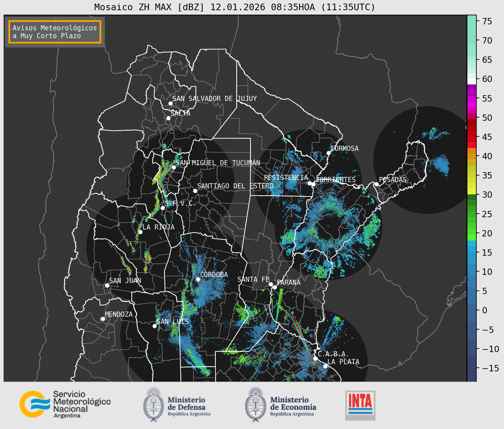Click the C.A.B.A. city dot
This screenshot has height=429, width=504.
pyautogui.click(x=316, y=358)
